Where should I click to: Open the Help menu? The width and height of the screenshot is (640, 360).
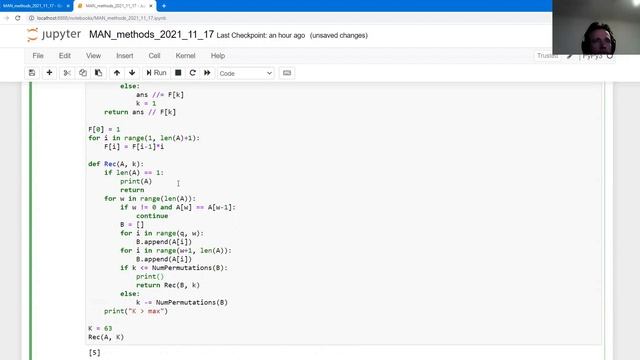point(218,56)
